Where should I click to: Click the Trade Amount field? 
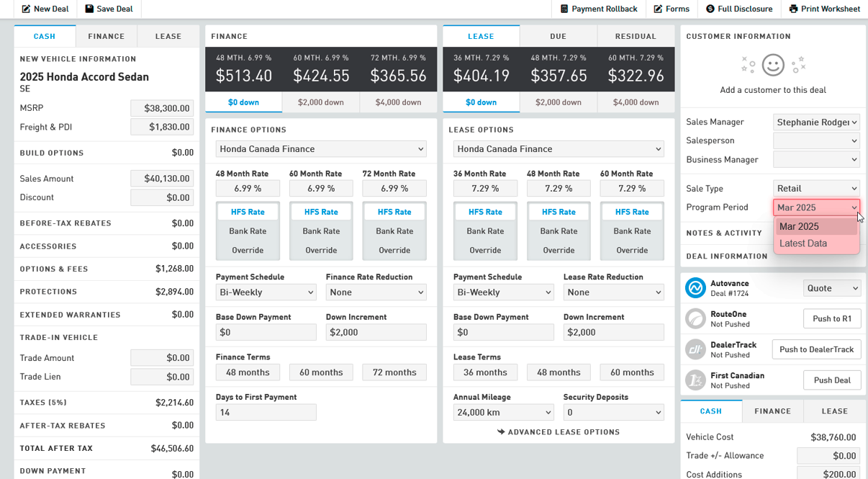tap(162, 358)
